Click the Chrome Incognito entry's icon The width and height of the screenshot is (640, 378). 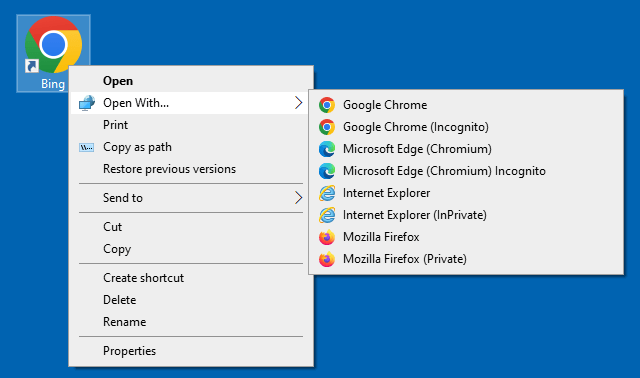tap(327, 127)
